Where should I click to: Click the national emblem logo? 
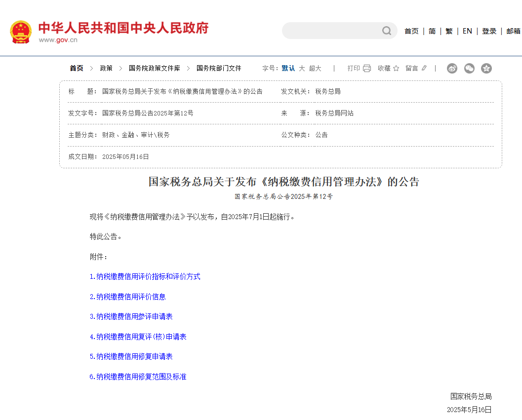pos(21,32)
